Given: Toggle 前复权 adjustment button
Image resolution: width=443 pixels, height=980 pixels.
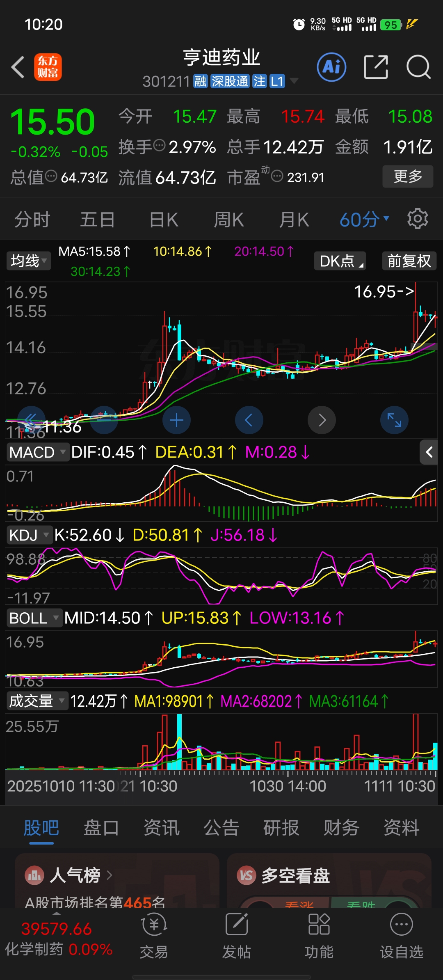Looking at the screenshot, I should tap(409, 261).
